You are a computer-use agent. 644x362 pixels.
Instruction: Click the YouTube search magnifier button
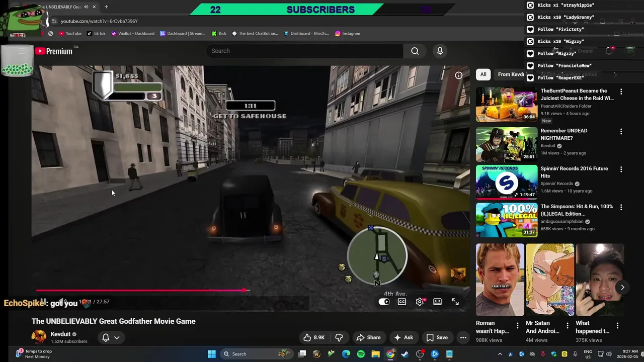click(415, 51)
